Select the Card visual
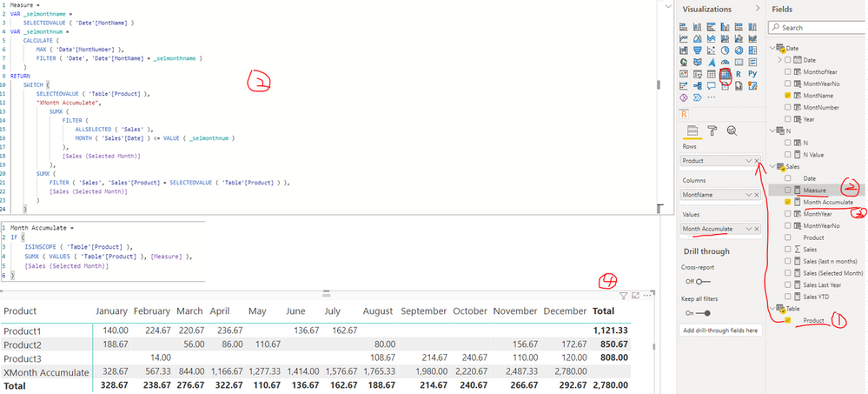868x394 pixels. coord(739,62)
